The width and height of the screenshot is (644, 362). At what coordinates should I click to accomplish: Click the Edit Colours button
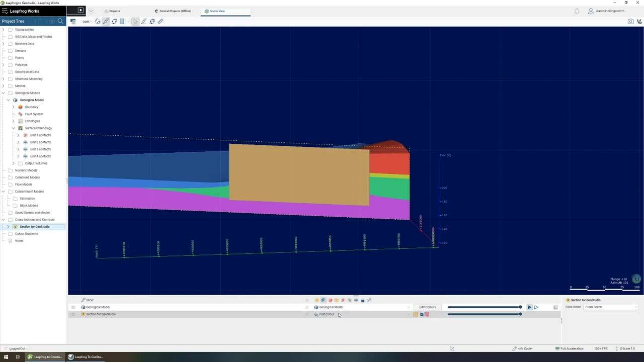click(428, 307)
